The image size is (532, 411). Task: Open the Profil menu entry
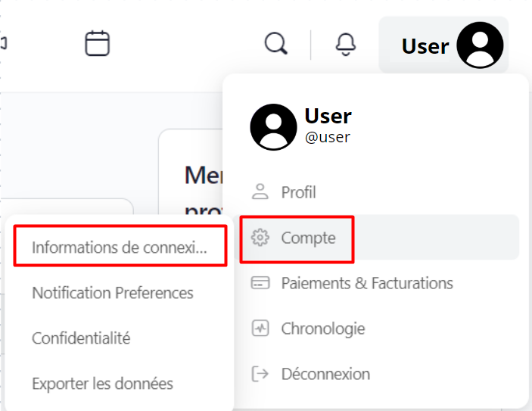[299, 192]
